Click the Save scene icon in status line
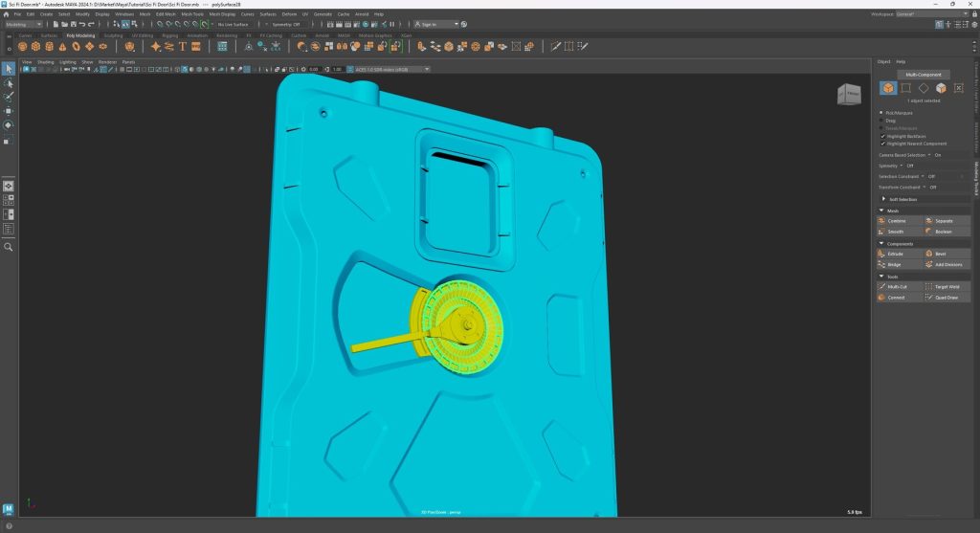The height and width of the screenshot is (533, 980). pyautogui.click(x=73, y=24)
